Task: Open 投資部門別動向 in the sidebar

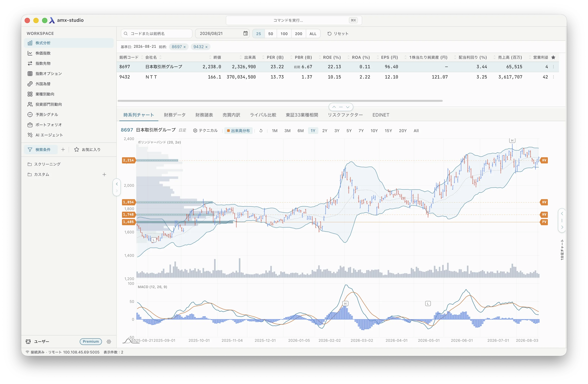Action: pos(69,104)
